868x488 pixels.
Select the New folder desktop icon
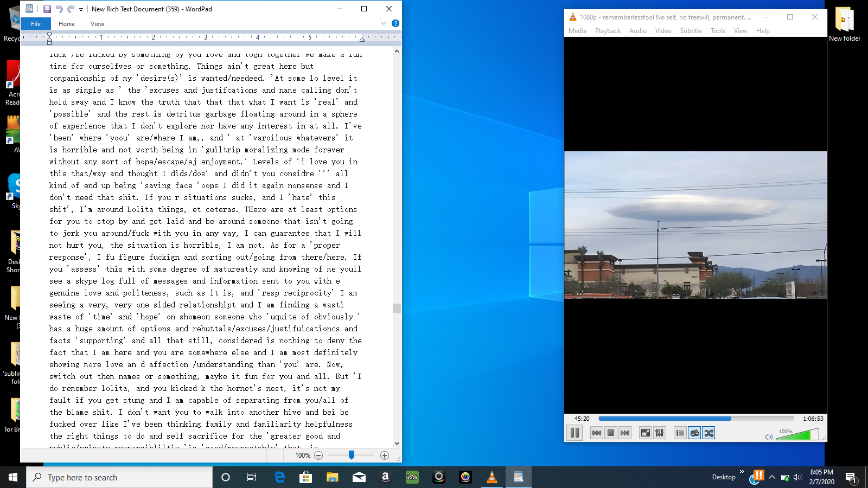pyautogui.click(x=845, y=24)
